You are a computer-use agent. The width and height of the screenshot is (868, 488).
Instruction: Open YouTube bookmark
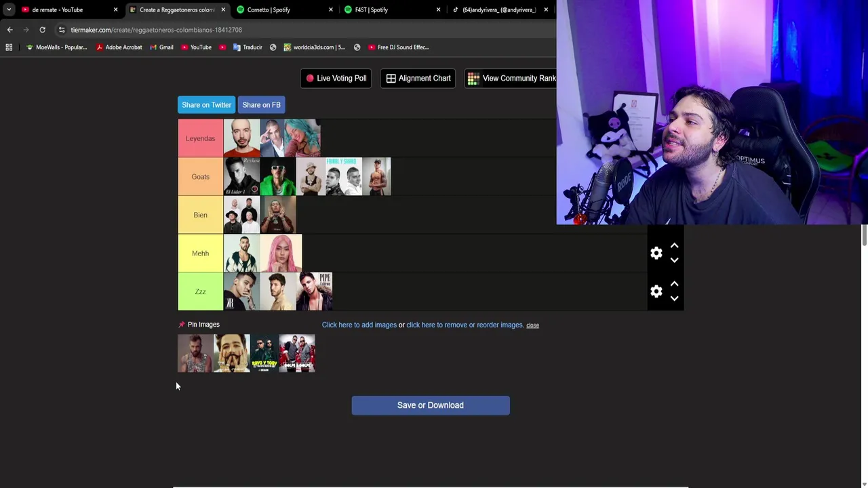pos(196,47)
